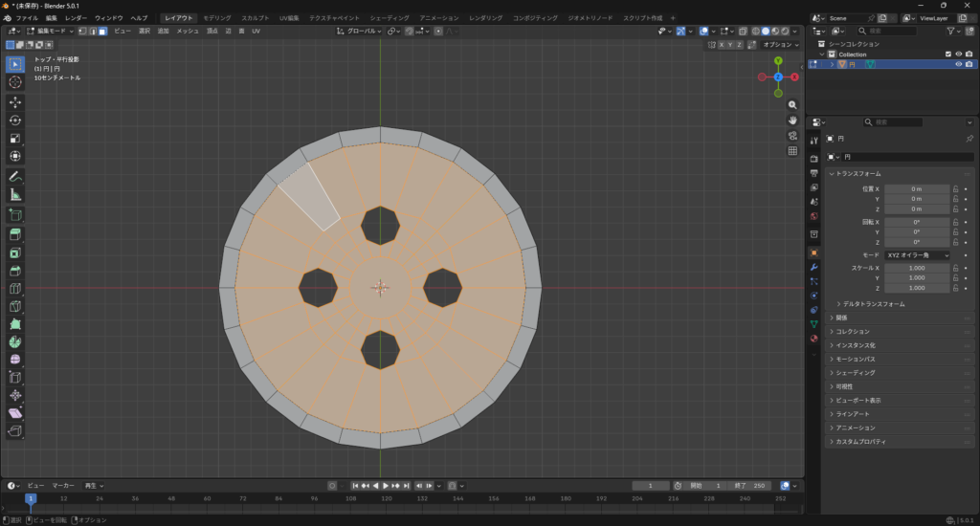
Task: Open the 編集モード mode dropdown
Action: 50,31
